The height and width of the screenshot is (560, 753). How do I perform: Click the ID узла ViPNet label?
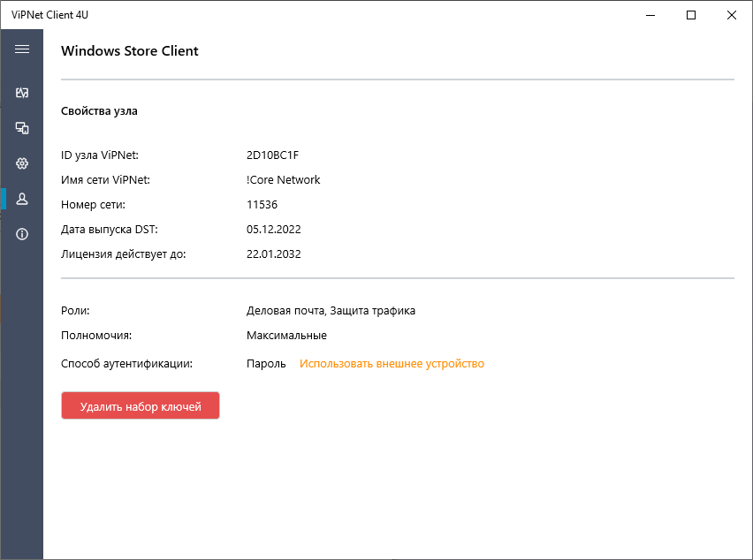99,155
